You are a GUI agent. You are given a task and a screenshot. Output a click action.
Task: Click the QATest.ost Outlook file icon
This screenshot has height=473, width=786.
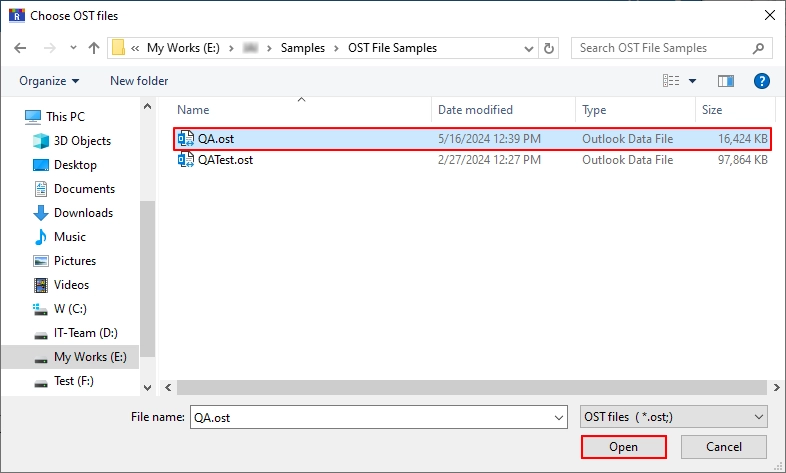(x=186, y=160)
